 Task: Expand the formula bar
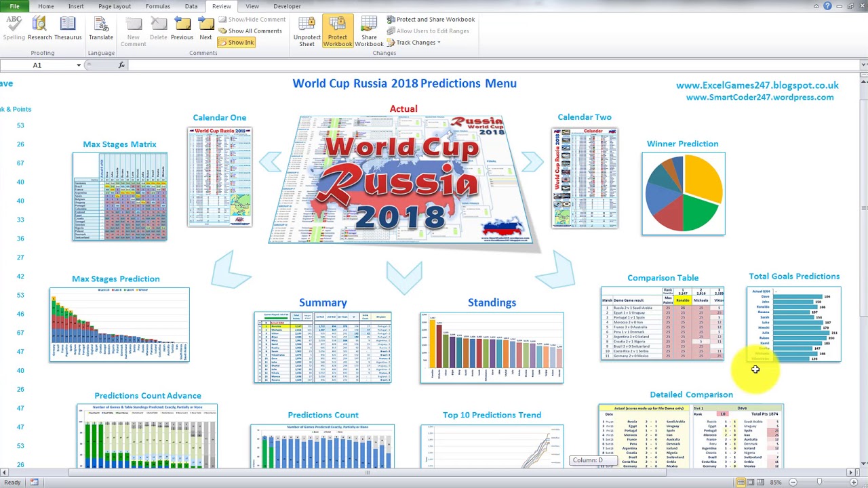[863, 65]
